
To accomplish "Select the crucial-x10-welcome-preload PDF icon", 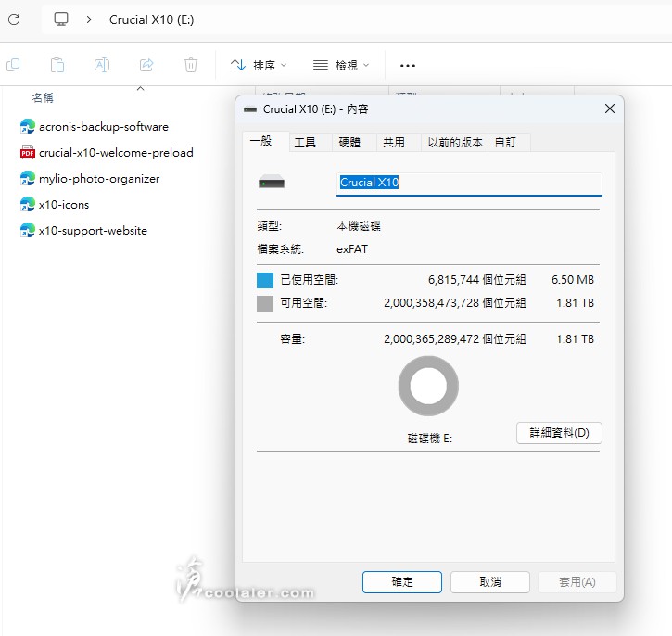I will [28, 152].
